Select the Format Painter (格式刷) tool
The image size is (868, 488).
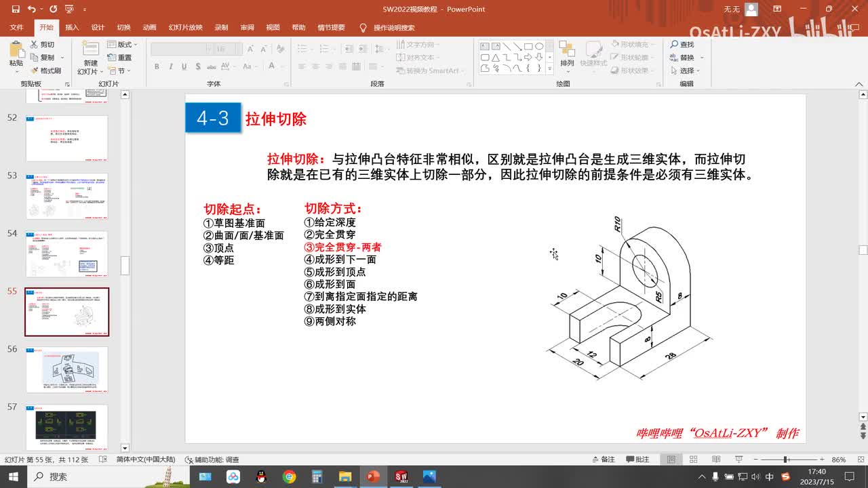45,70
